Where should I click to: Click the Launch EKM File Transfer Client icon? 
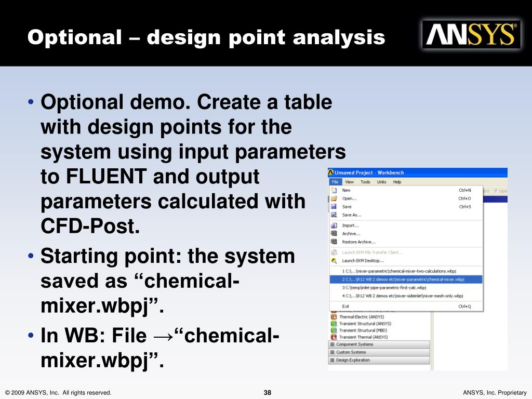334,252
